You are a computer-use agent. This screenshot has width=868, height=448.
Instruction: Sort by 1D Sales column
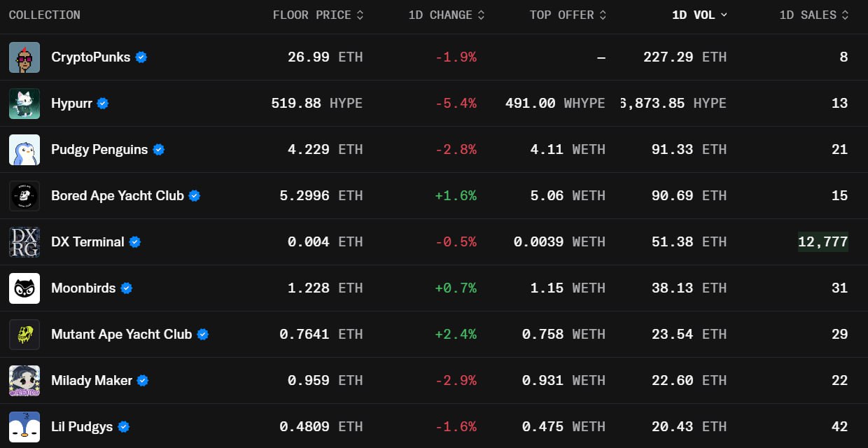pyautogui.click(x=814, y=15)
